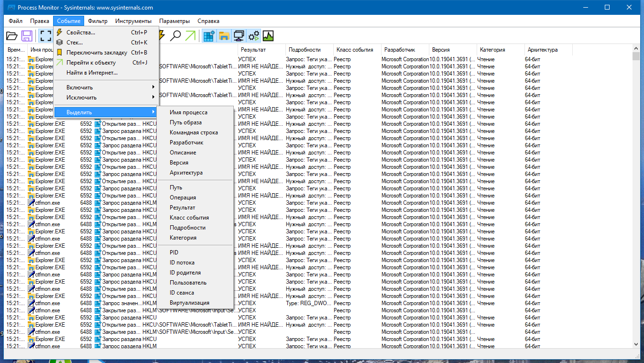644x363 pixels.
Task: Toggle the Show network activity icon
Action: tap(239, 35)
